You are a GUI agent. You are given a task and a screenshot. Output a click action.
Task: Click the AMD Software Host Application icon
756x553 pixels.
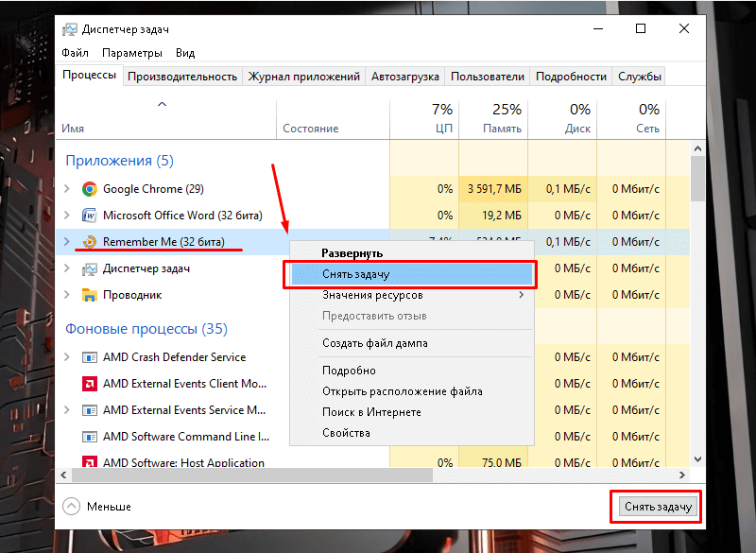pyautogui.click(x=90, y=463)
